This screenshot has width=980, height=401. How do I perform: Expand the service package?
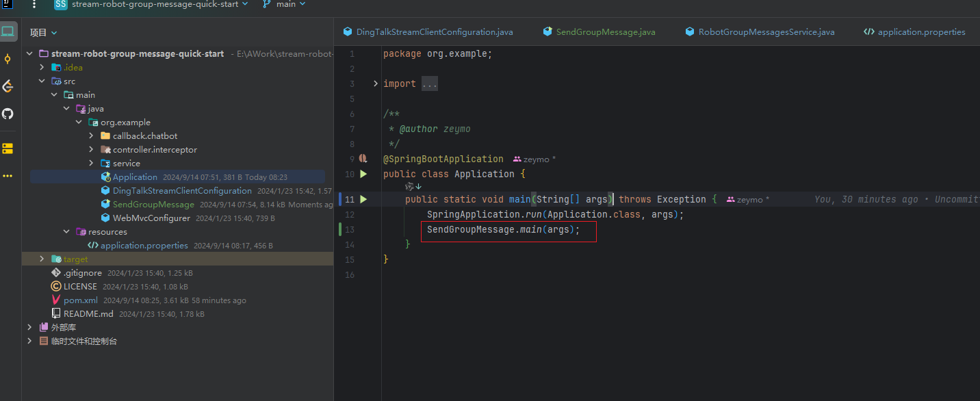91,164
